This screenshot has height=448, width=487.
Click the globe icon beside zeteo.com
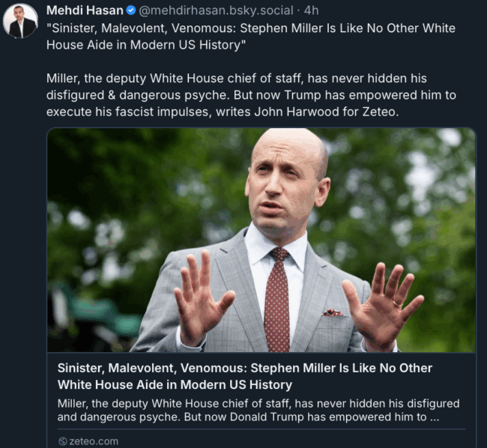click(x=62, y=441)
